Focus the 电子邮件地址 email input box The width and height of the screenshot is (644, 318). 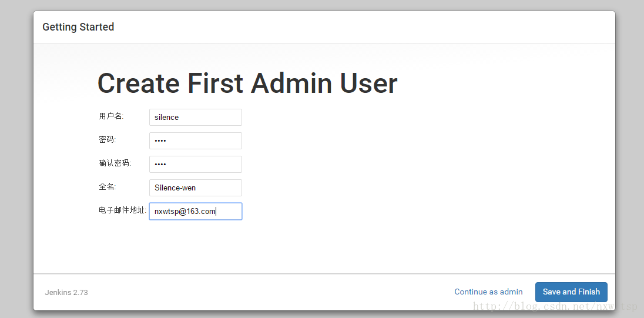tap(196, 211)
